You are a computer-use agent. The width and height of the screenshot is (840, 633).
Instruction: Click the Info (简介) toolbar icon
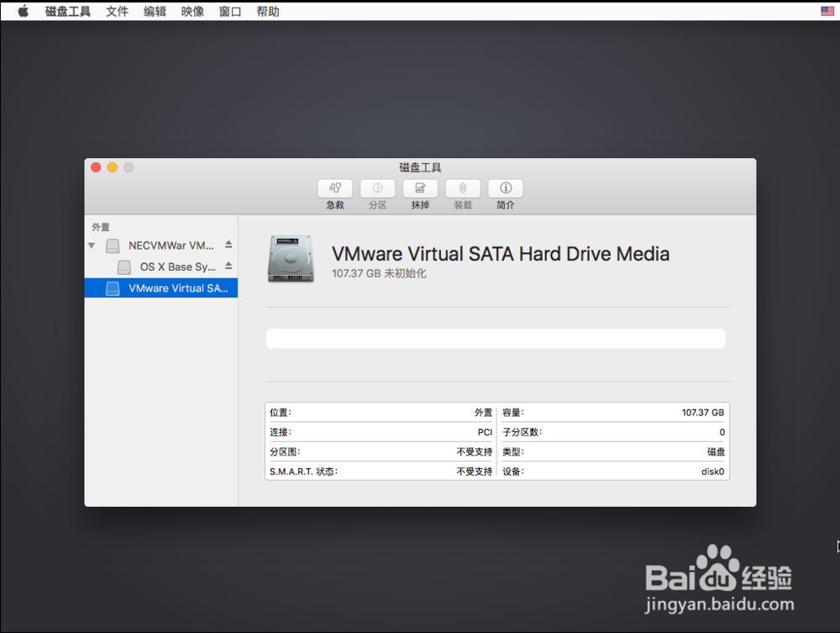(506, 188)
